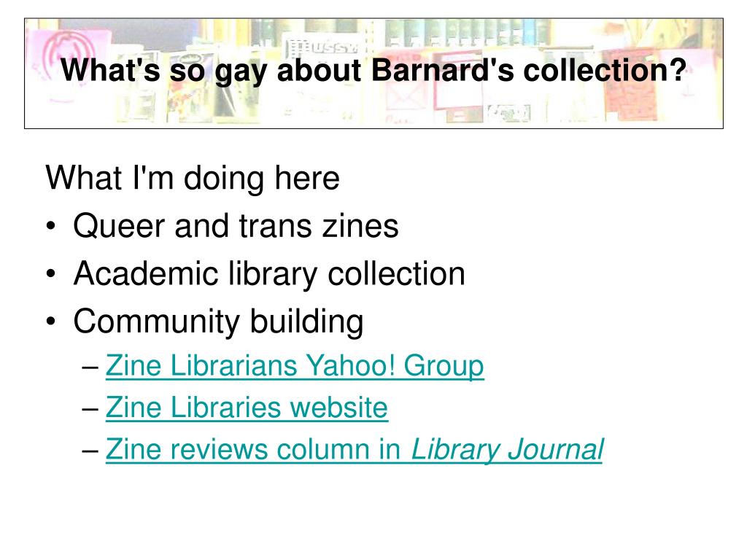The height and width of the screenshot is (560, 747).
Task: Click the italic 'Library Journal' text
Action: click(507, 450)
